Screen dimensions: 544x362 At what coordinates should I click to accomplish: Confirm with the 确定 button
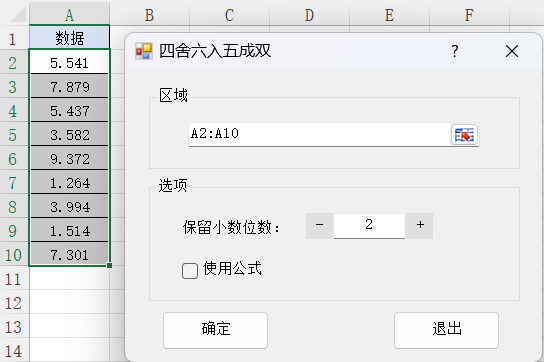[x=215, y=330]
